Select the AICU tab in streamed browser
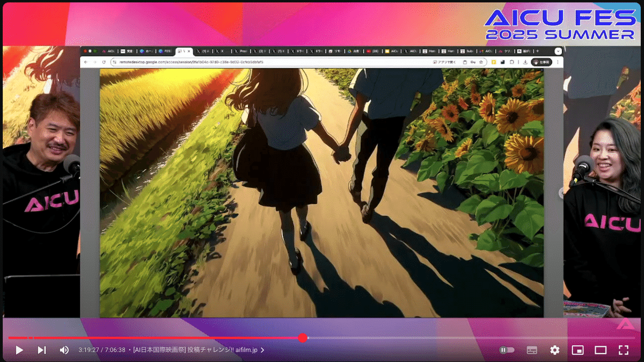Screen dimensions: 644x362 pyautogui.click(x=108, y=51)
